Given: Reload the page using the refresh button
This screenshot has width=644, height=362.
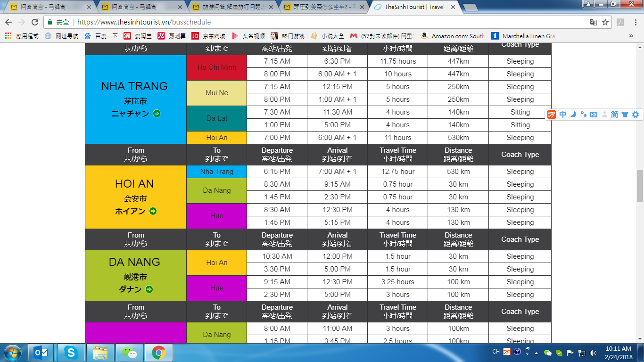Looking at the screenshot, I should pyautogui.click(x=34, y=22).
